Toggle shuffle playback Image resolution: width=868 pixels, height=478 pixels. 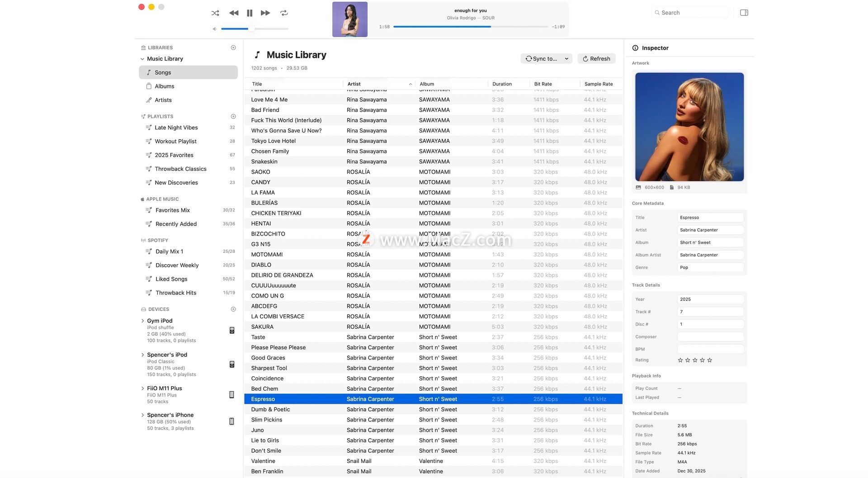pyautogui.click(x=215, y=13)
